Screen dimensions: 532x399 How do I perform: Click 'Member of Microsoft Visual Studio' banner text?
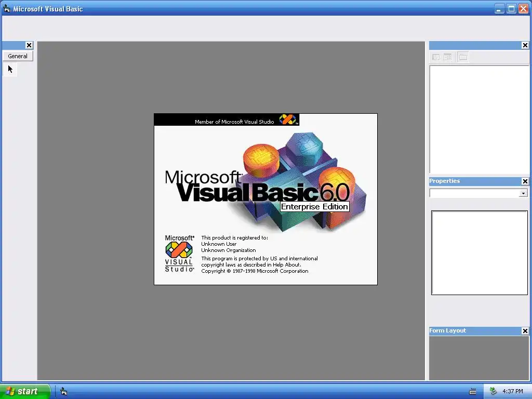click(234, 122)
